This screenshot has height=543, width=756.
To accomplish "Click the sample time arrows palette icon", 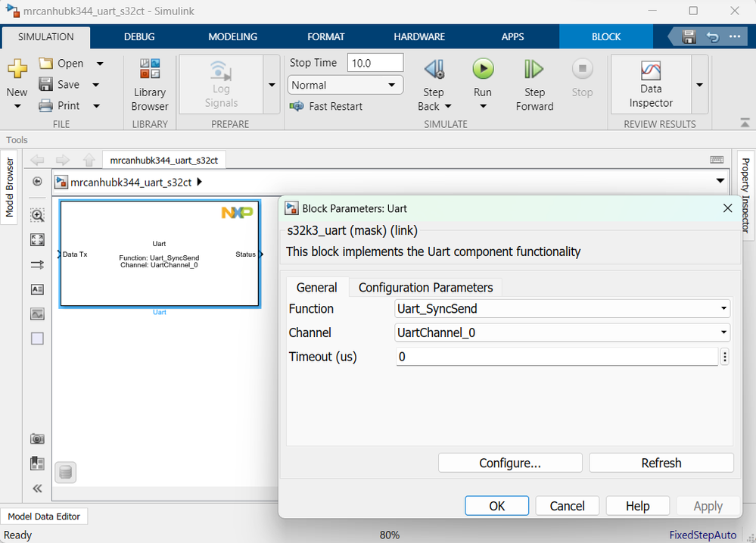I will coord(37,264).
